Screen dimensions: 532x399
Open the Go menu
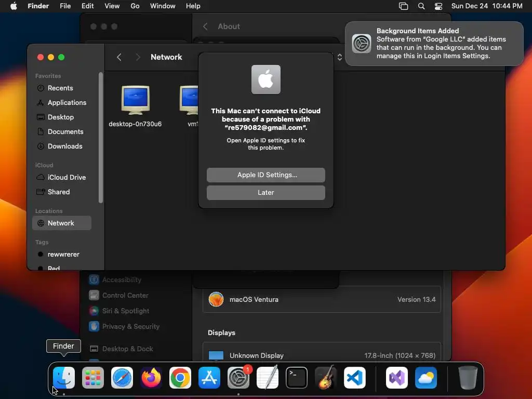coord(135,6)
